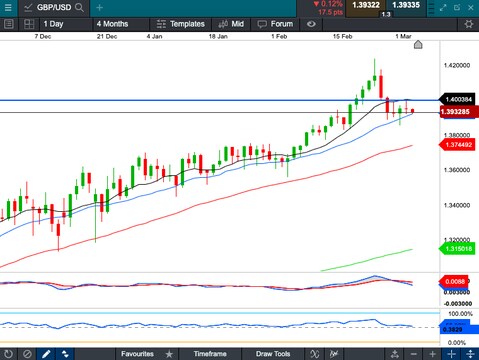The image size is (479, 360).
Task: Toggle the vertical scale arrows button
Action: tap(470, 354)
